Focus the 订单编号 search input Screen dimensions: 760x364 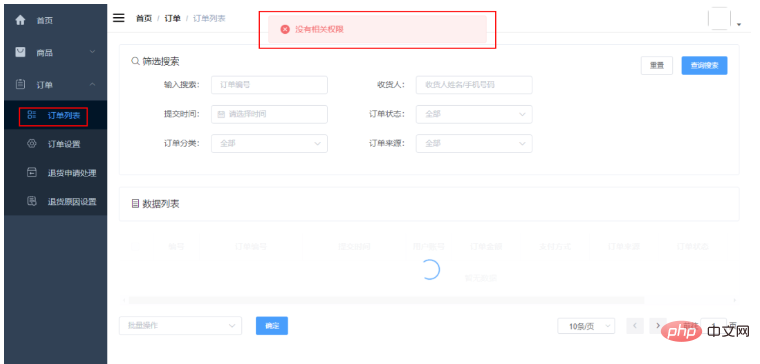tap(269, 85)
